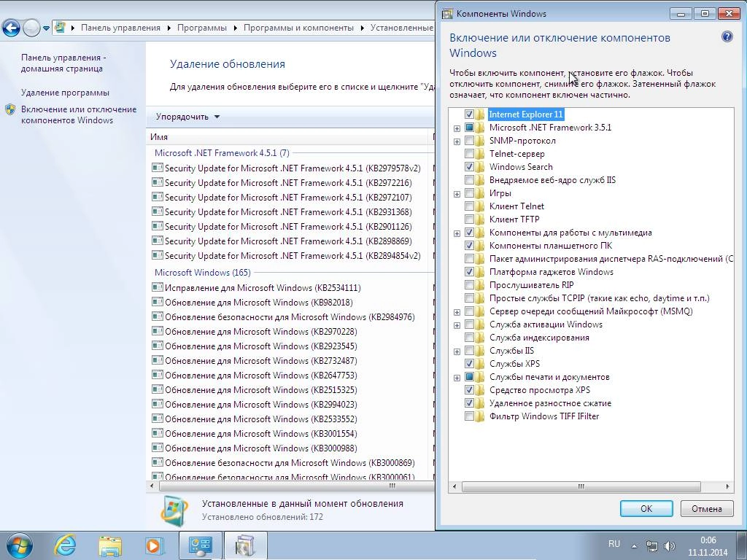
Task: Select Security Update KB2931368 entry
Action: 287,212
